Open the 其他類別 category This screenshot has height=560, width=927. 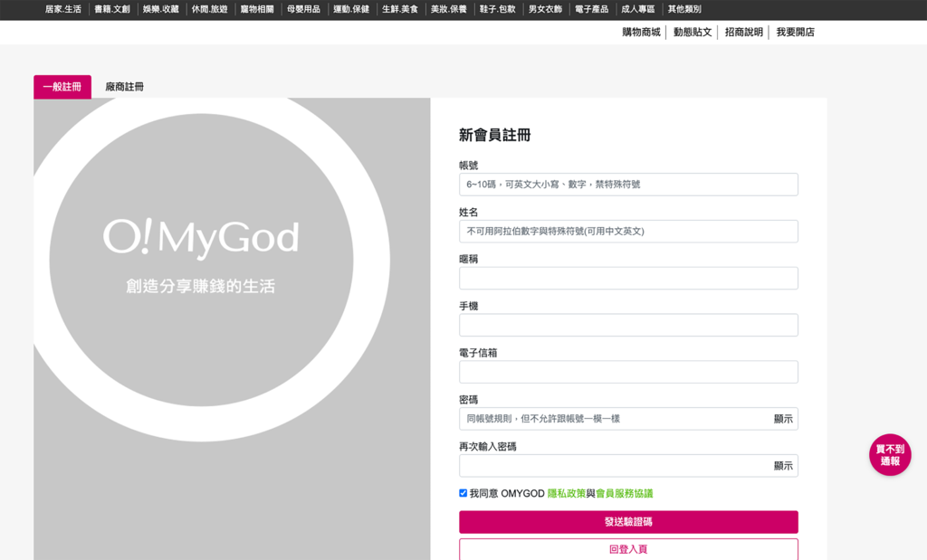click(684, 9)
